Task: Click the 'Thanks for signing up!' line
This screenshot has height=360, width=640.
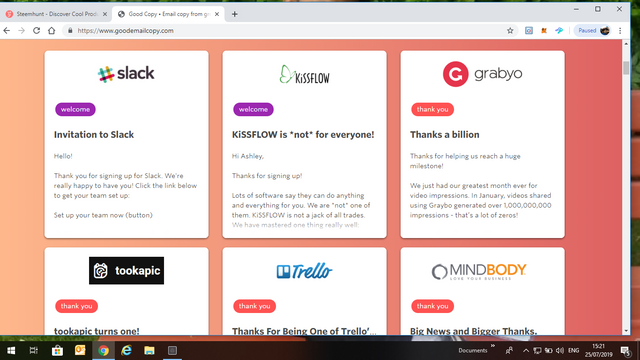Action: [x=267, y=176]
